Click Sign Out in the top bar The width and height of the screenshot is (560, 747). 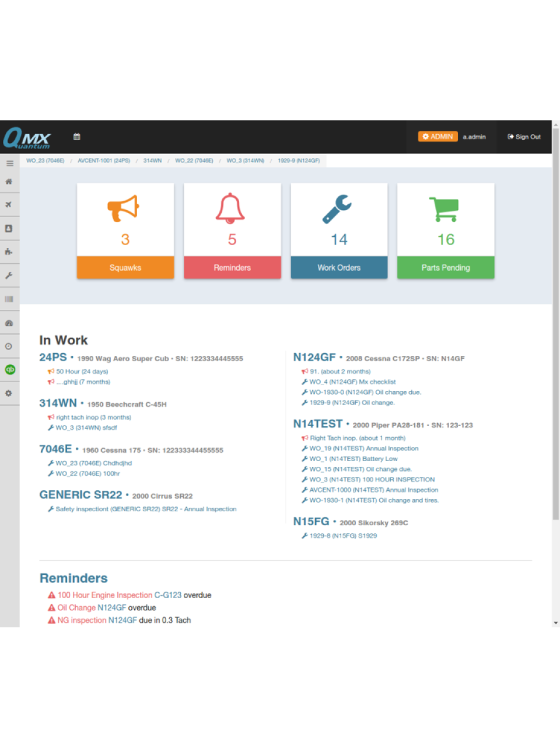pos(524,137)
